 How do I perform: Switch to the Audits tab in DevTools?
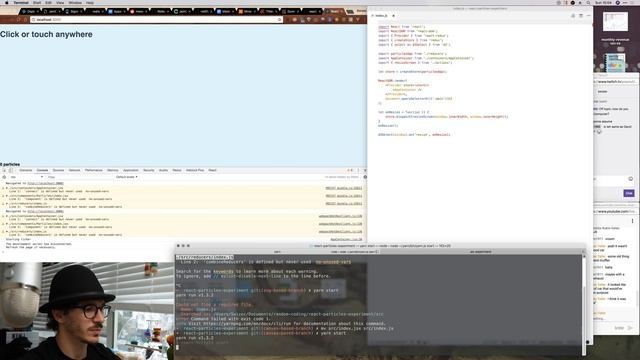point(163,170)
